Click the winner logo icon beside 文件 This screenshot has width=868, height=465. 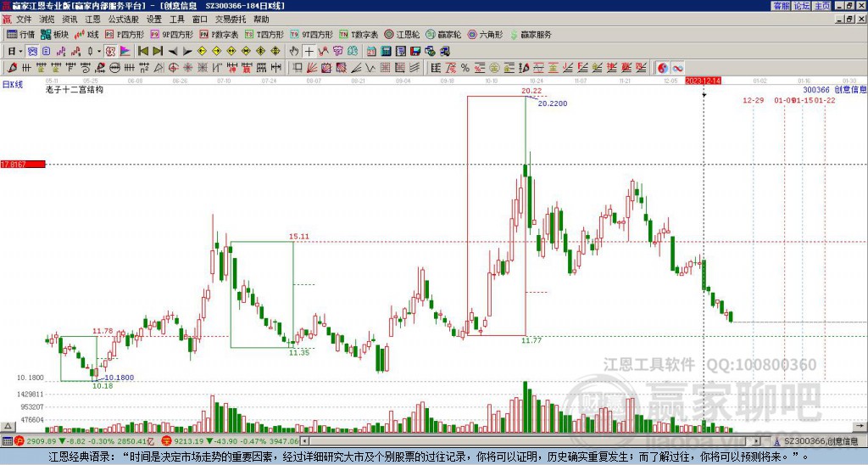[x=7, y=20]
